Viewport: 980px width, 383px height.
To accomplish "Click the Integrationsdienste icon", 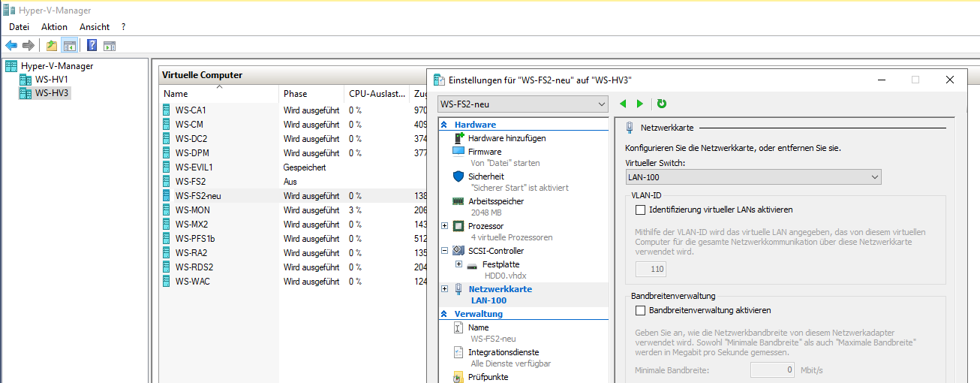I will pos(459,352).
